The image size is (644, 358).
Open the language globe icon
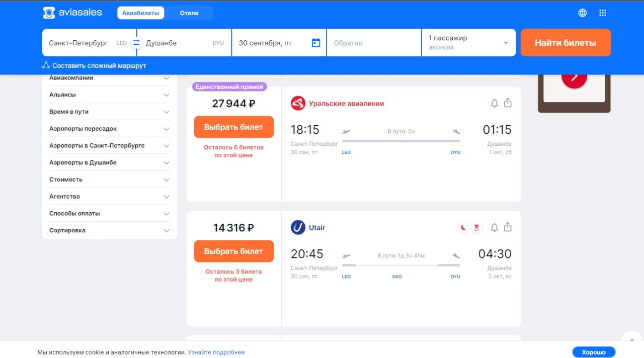[x=582, y=13]
